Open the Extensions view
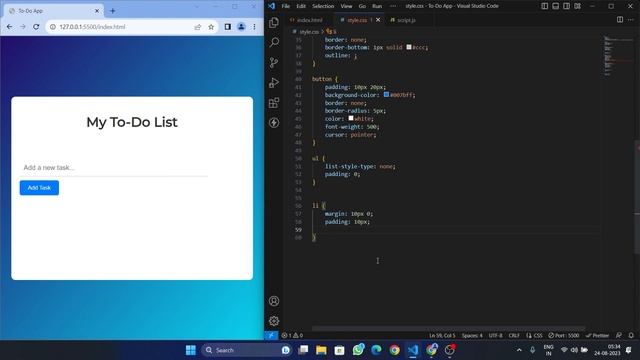The height and width of the screenshot is (360, 640). [274, 102]
